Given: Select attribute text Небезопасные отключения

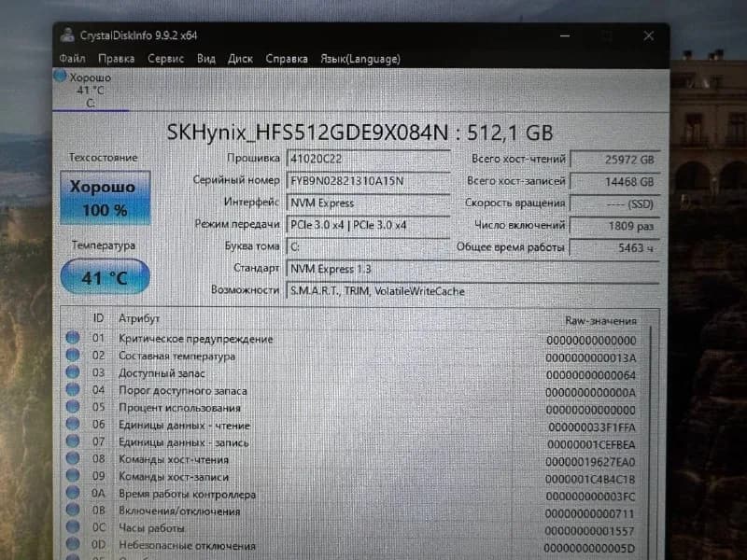Looking at the screenshot, I should coord(188,546).
